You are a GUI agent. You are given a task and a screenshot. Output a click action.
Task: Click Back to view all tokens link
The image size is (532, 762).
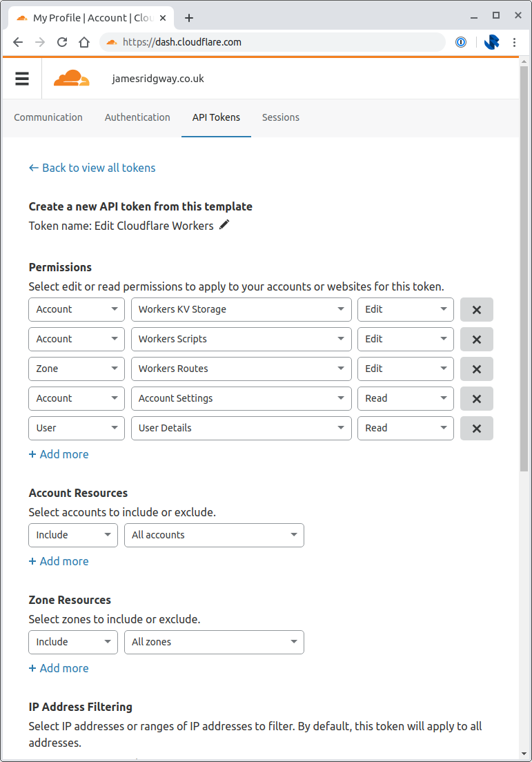tap(92, 168)
